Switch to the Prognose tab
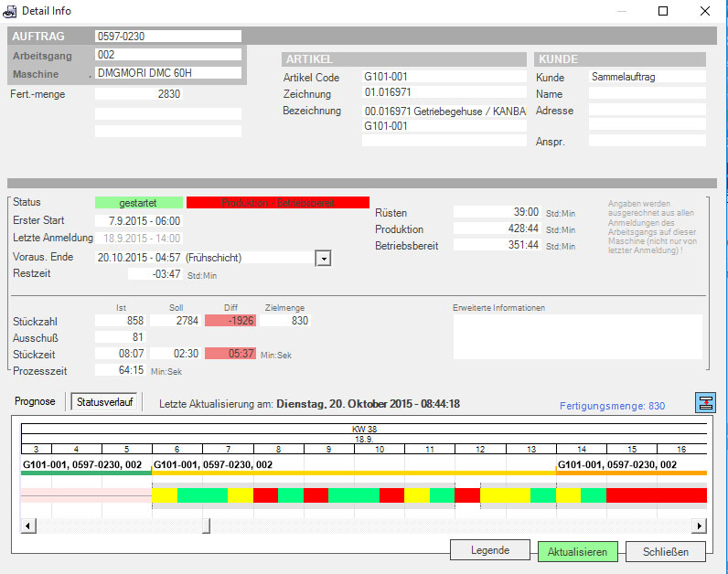 coord(35,401)
